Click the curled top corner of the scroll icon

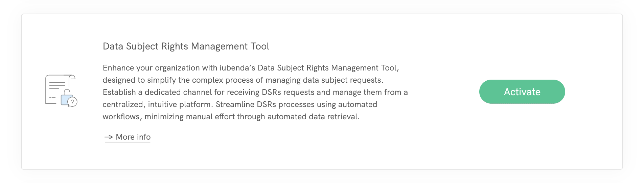pyautogui.click(x=72, y=78)
